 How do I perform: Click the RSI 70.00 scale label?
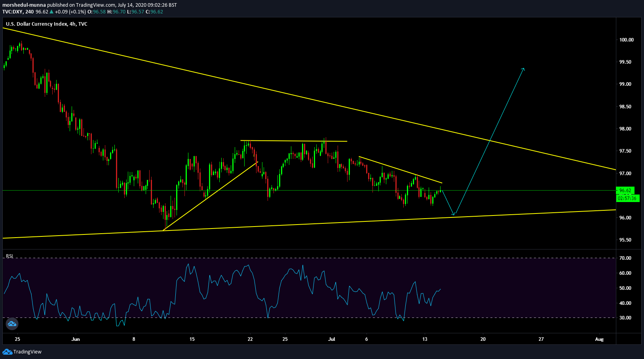[625, 258]
